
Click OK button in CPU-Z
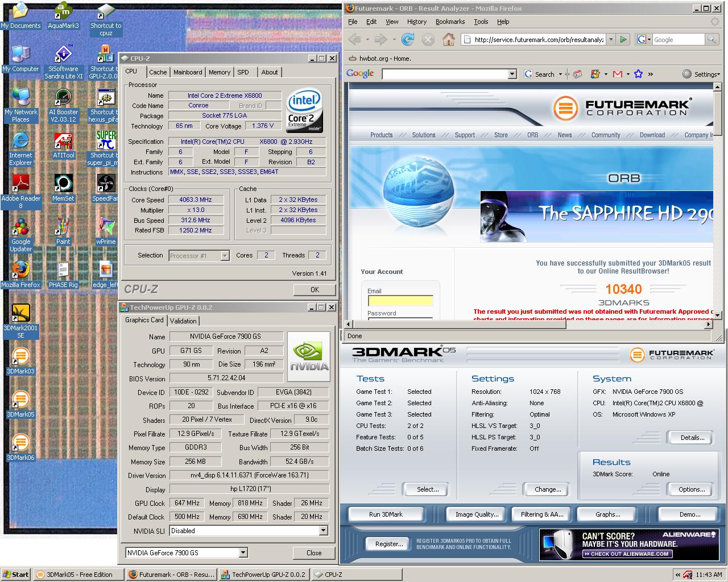(315, 290)
